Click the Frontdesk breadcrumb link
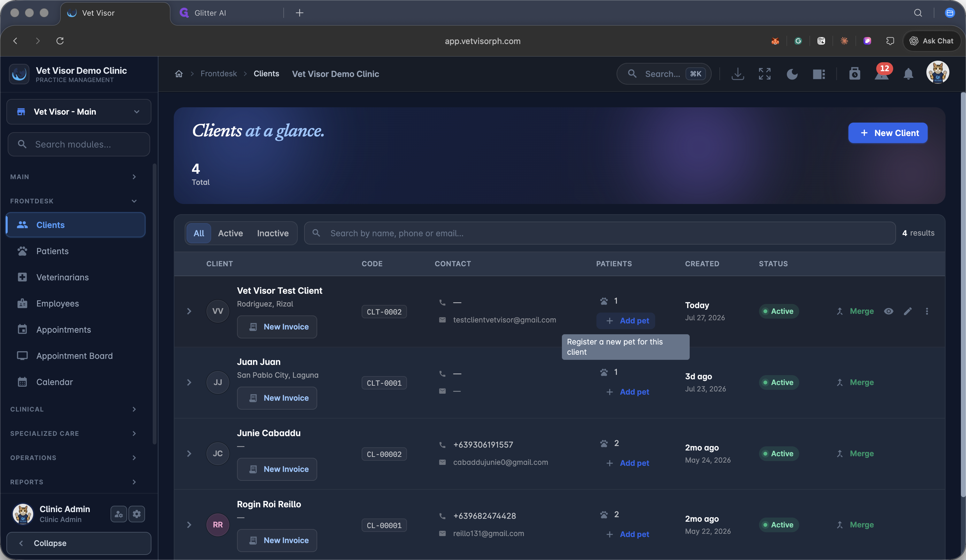Viewport: 966px width, 560px height. [x=218, y=73]
